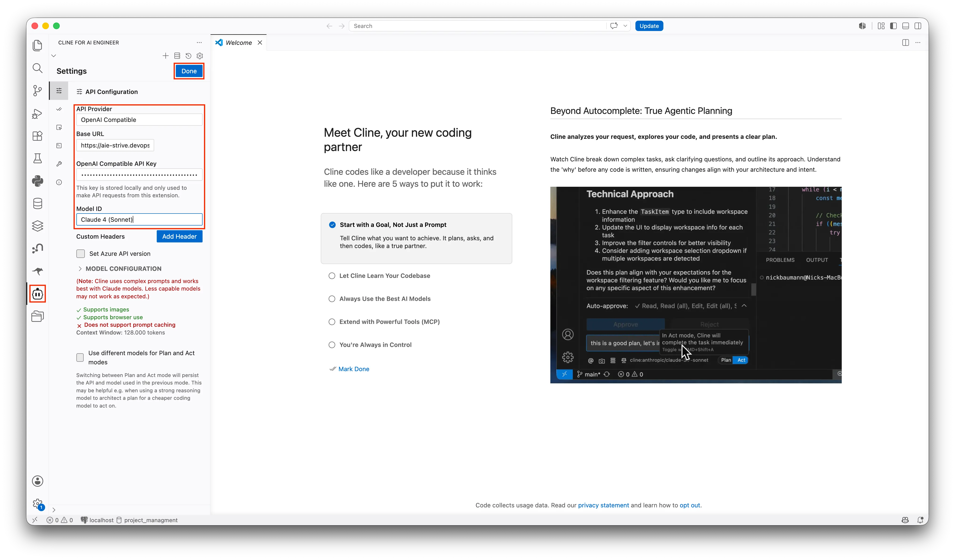Viewport: 955px width, 560px height.
Task: Split the editor to the right
Action: tap(905, 43)
